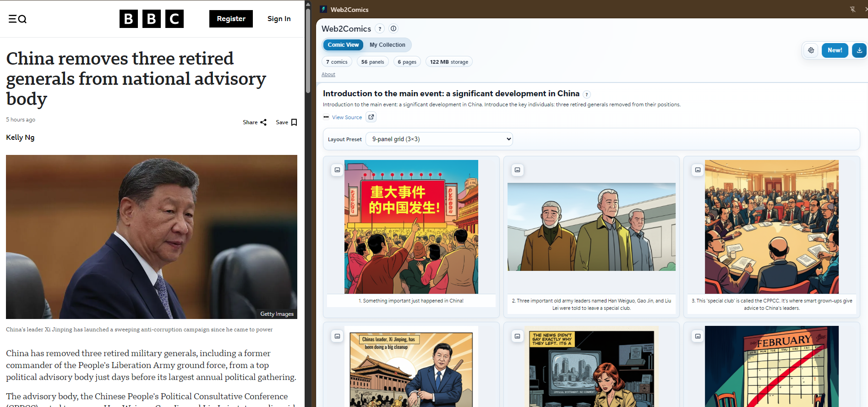Toggle Save bookmark on BBC article
This screenshot has width=868, height=407.
[x=287, y=122]
